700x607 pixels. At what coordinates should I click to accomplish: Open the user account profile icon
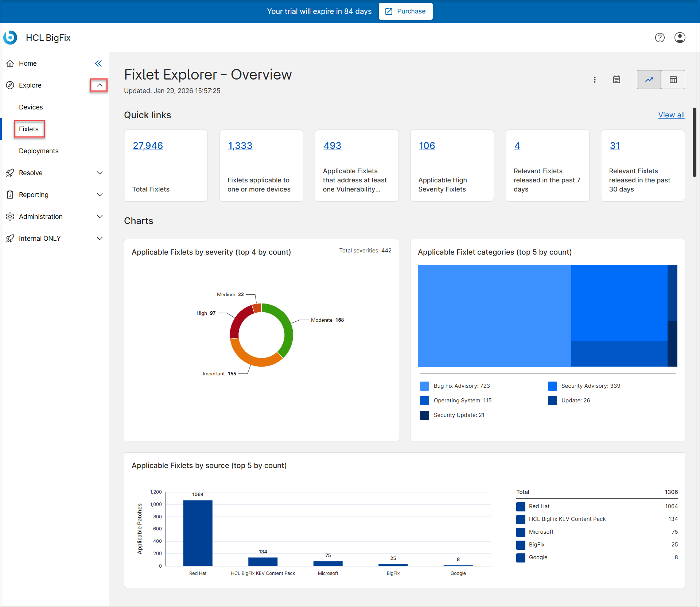[x=680, y=38]
